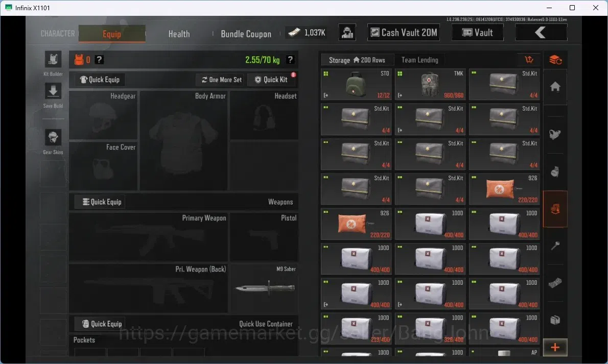Select the green STO 12/12 item
Screen dimensions: 608x364
coord(356,85)
